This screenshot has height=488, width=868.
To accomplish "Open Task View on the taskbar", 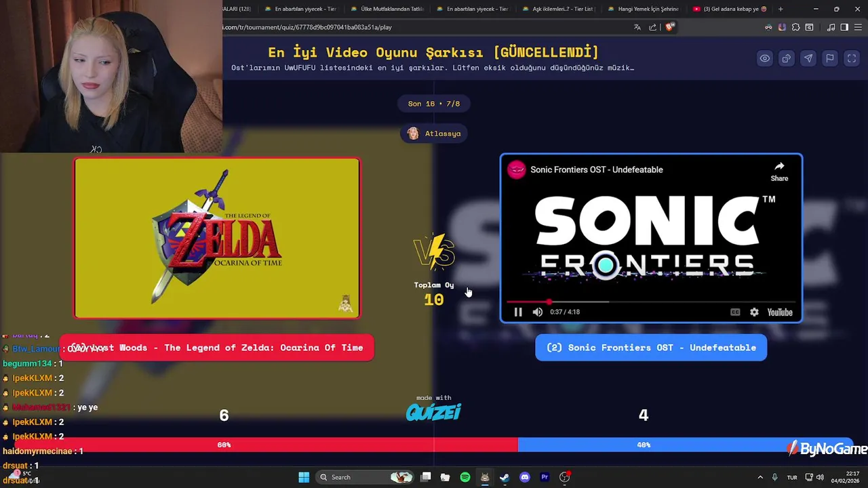I will tap(426, 477).
